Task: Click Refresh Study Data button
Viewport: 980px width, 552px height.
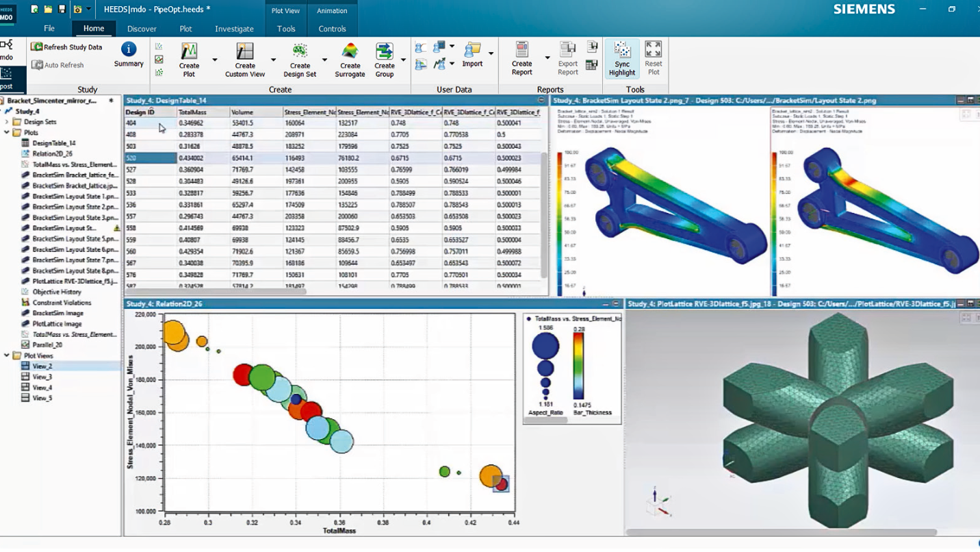Action: [x=66, y=47]
